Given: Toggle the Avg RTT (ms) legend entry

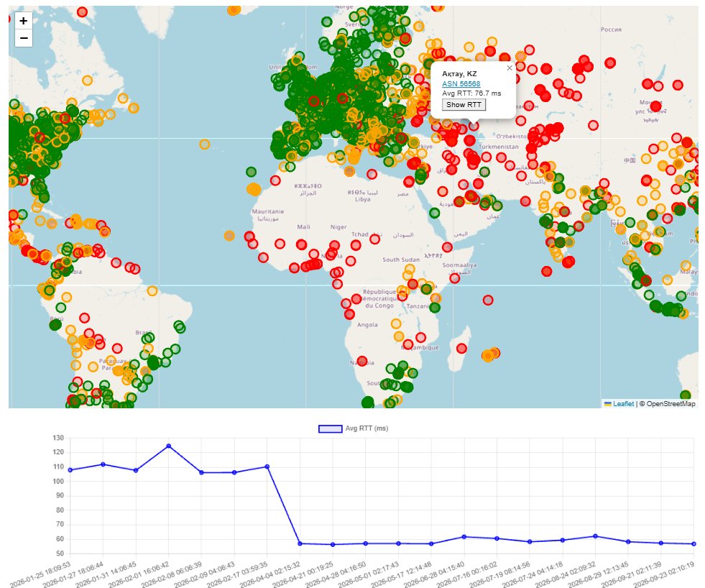Looking at the screenshot, I should pos(353,428).
